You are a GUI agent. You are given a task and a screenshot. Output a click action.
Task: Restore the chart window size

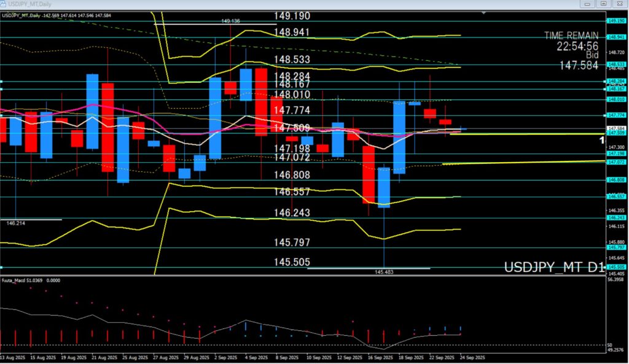coord(604,4)
